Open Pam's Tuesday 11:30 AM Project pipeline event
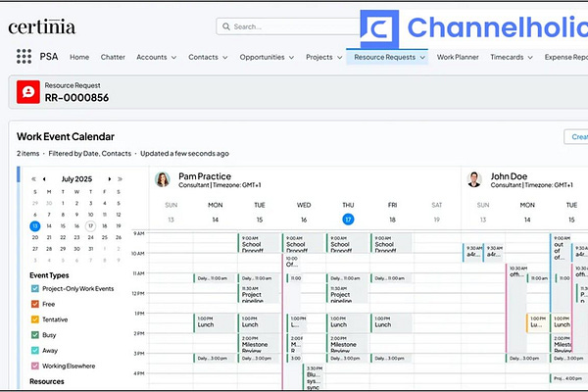Screen dimensions: 588x392 pyautogui.click(x=260, y=294)
